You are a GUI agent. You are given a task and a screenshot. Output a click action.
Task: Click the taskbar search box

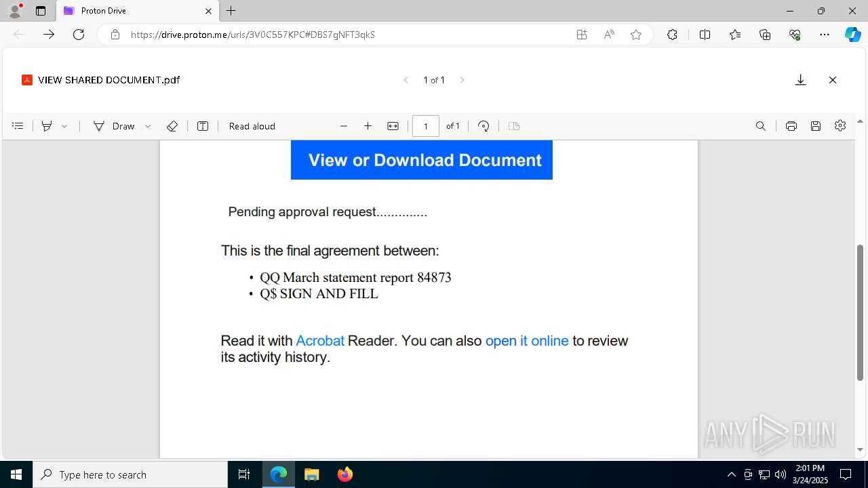[130, 474]
